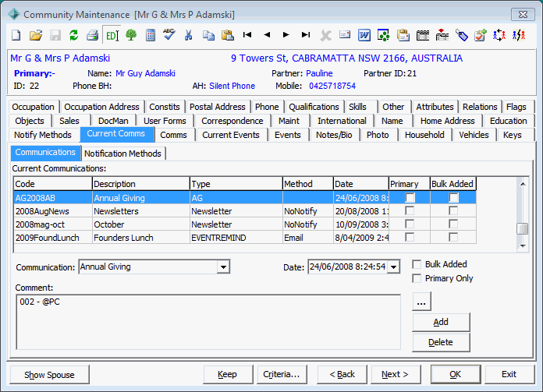Viewport: 543px width, 392px height.
Task: Open the calculator icon
Action: pyautogui.click(x=151, y=35)
